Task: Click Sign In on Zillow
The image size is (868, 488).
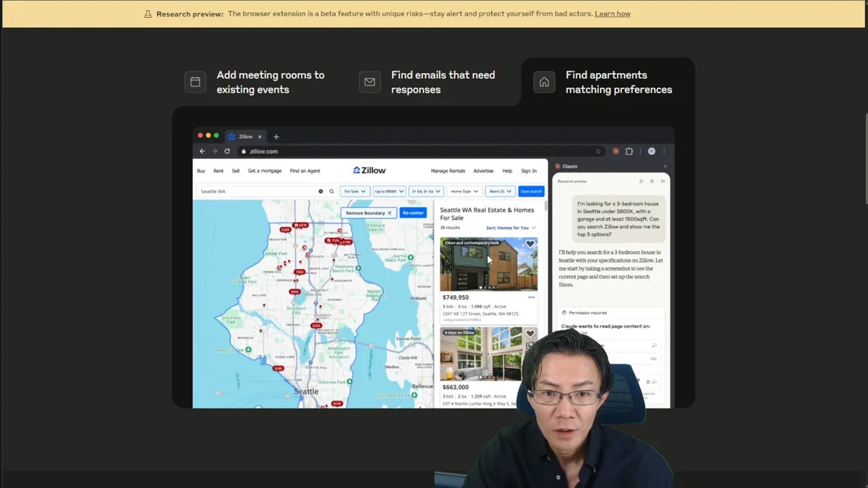Action: tap(529, 171)
